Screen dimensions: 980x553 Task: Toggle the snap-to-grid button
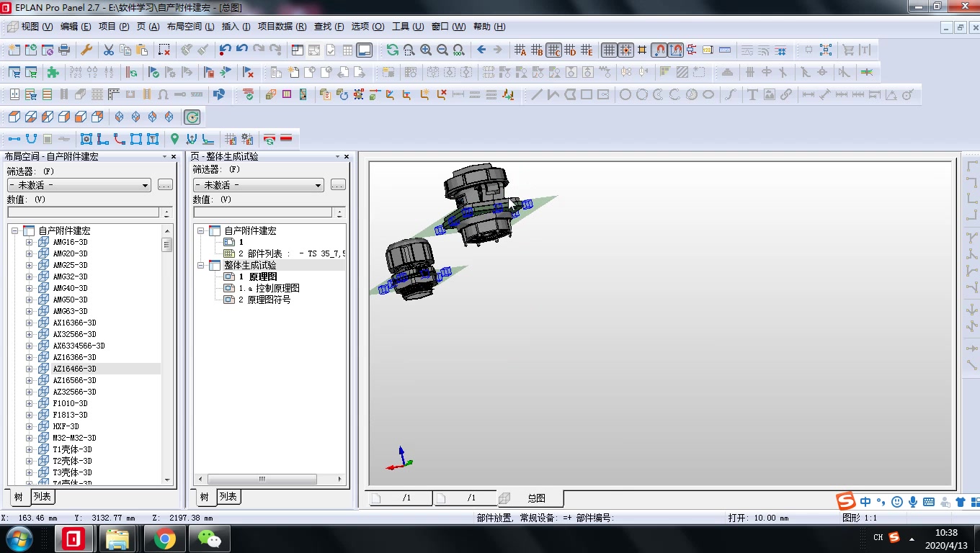pyautogui.click(x=625, y=50)
